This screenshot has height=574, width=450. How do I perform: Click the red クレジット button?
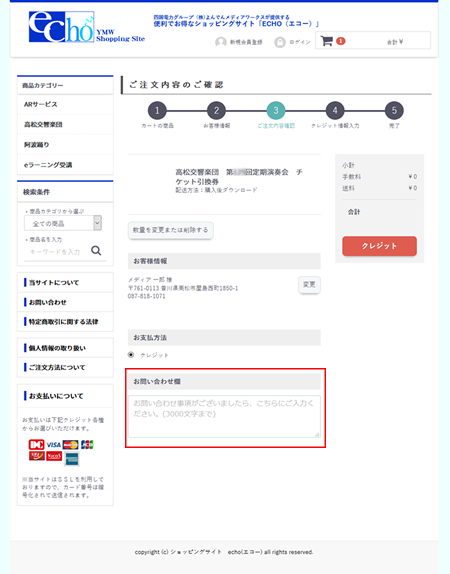tap(379, 246)
